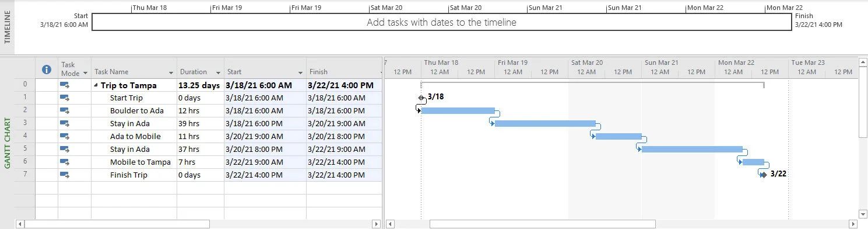Select row header number 0
Image resolution: width=868 pixels, height=229 pixels.
coord(25,85)
